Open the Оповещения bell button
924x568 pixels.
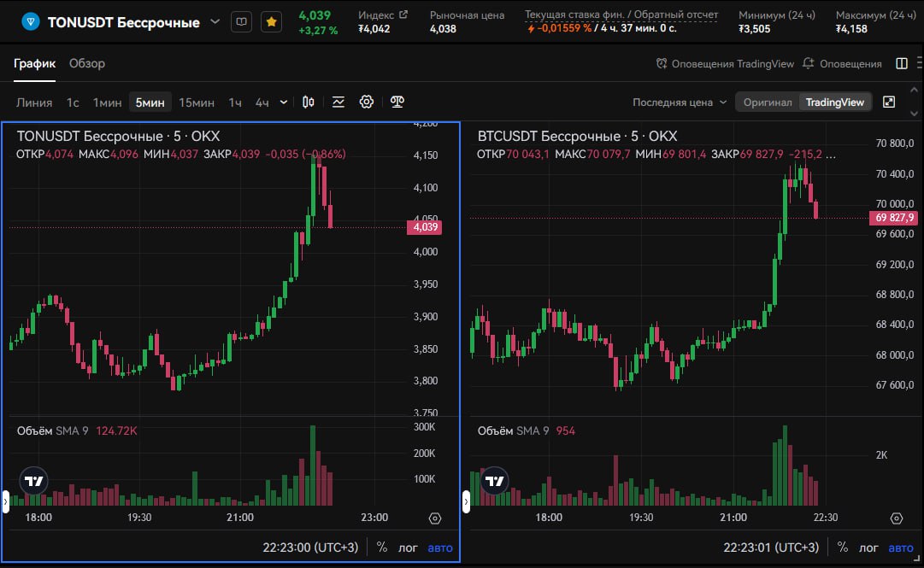pos(842,63)
